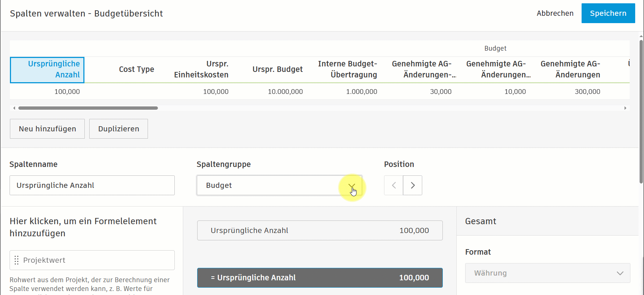Image resolution: width=644 pixels, height=295 pixels.
Task: Click the chevron arrow in the Spaltengruppe dropdown
Action: 352,185
